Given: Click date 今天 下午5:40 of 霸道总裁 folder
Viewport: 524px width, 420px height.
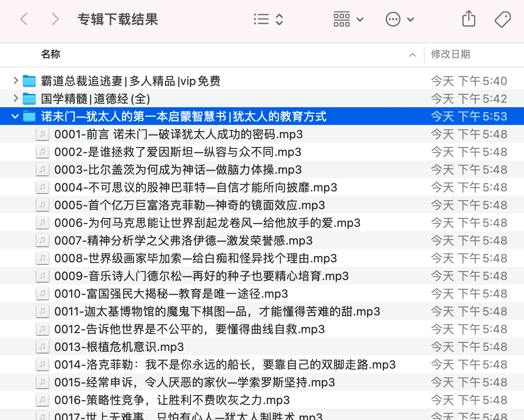Looking at the screenshot, I should [x=469, y=81].
